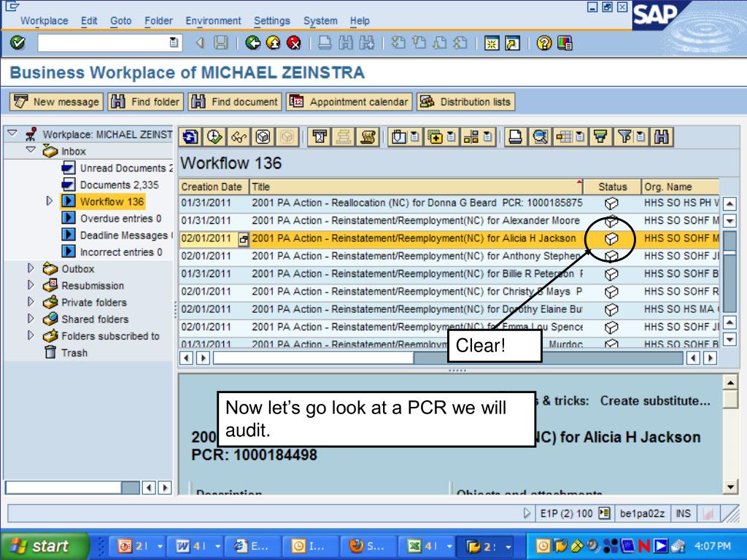The image size is (747, 560).
Task: Click the yellow Exit arrow icon
Action: click(274, 43)
